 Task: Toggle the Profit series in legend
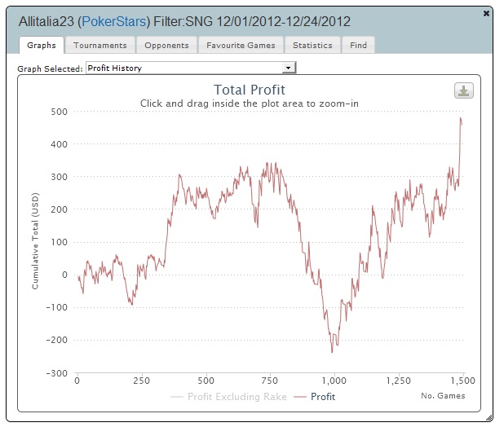tap(322, 397)
